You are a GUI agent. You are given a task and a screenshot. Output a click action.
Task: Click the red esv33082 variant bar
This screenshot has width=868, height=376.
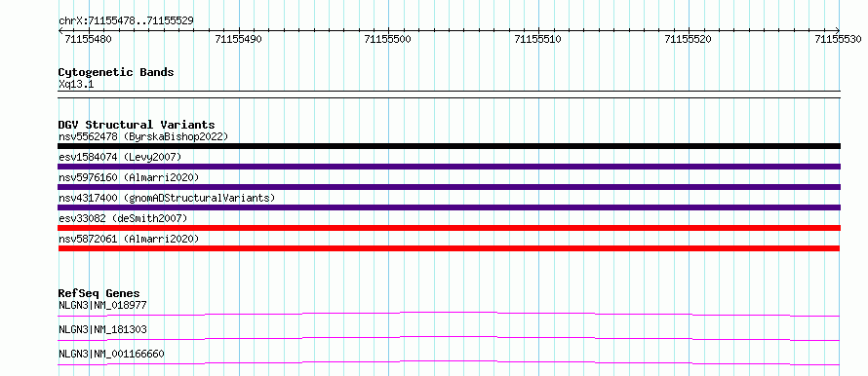[449, 228]
